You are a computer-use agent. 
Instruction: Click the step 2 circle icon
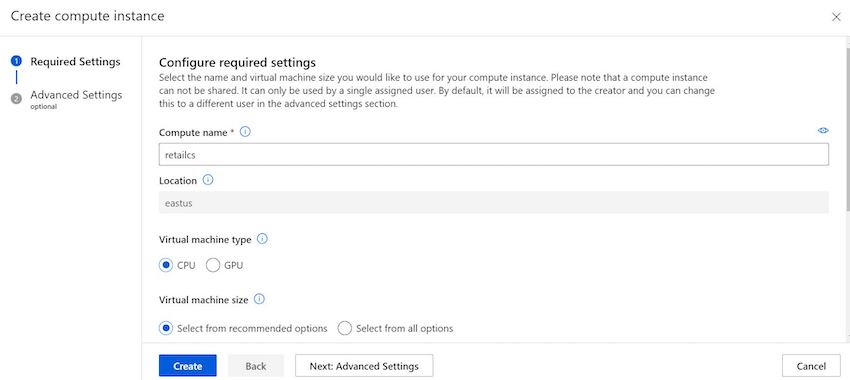point(16,98)
